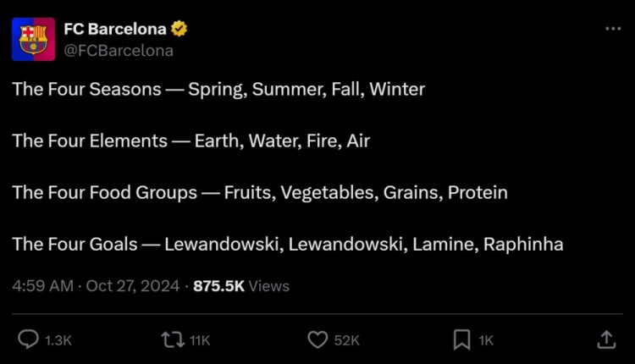
Task: Open the @FCBarcelona handle link
Action: click(119, 51)
